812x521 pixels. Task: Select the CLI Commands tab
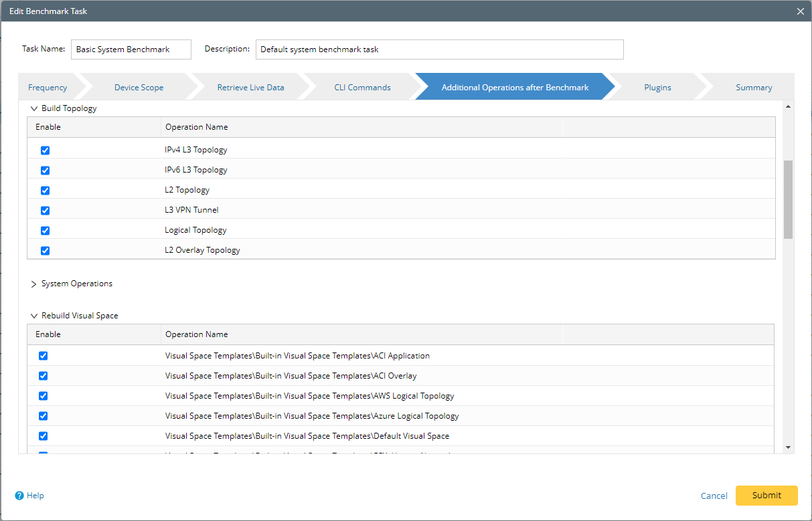pos(362,86)
